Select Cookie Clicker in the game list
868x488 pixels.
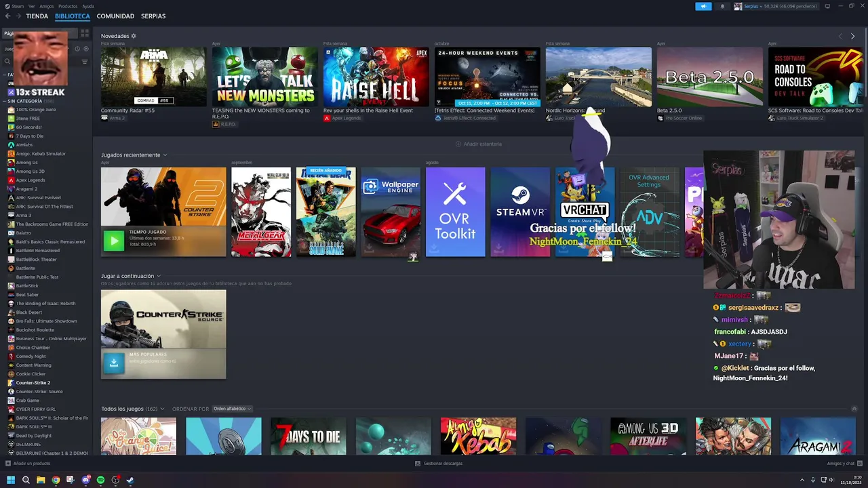tap(31, 374)
